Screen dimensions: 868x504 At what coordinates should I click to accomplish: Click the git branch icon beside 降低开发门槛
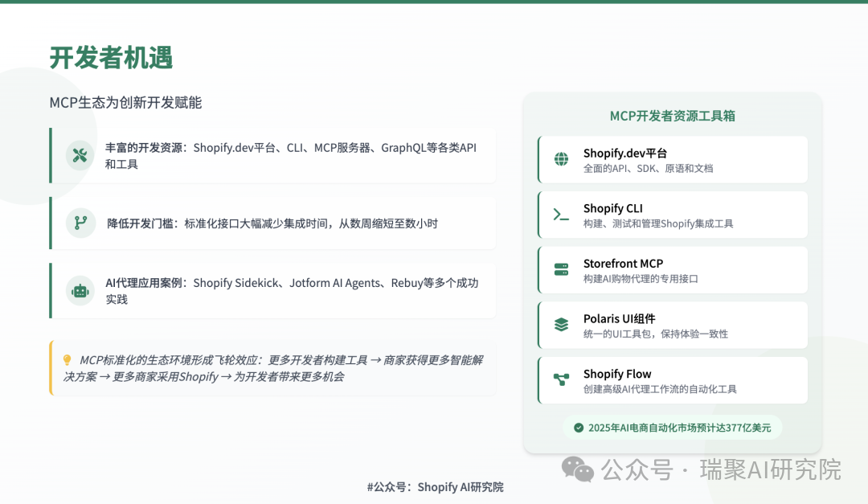pyautogui.click(x=80, y=223)
